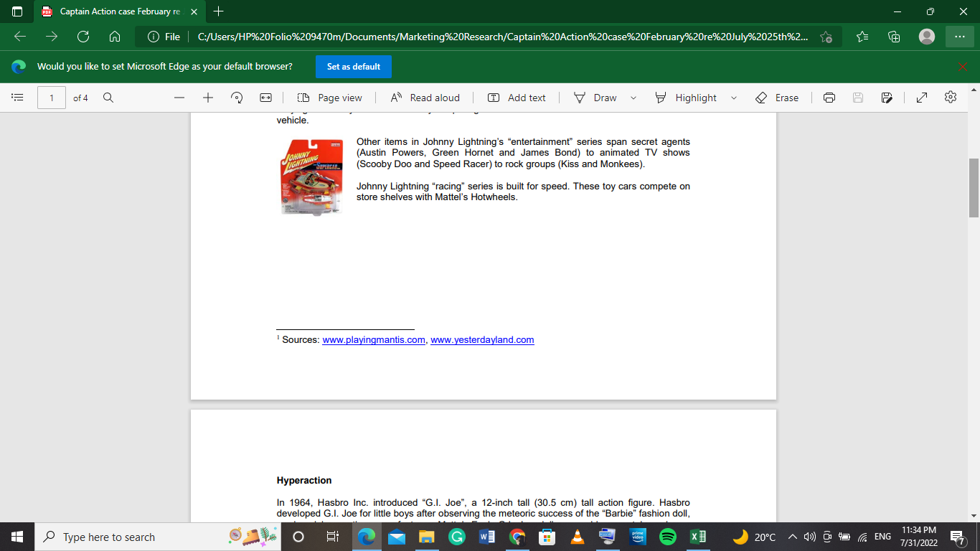
Task: Print the PDF document
Action: point(829,98)
